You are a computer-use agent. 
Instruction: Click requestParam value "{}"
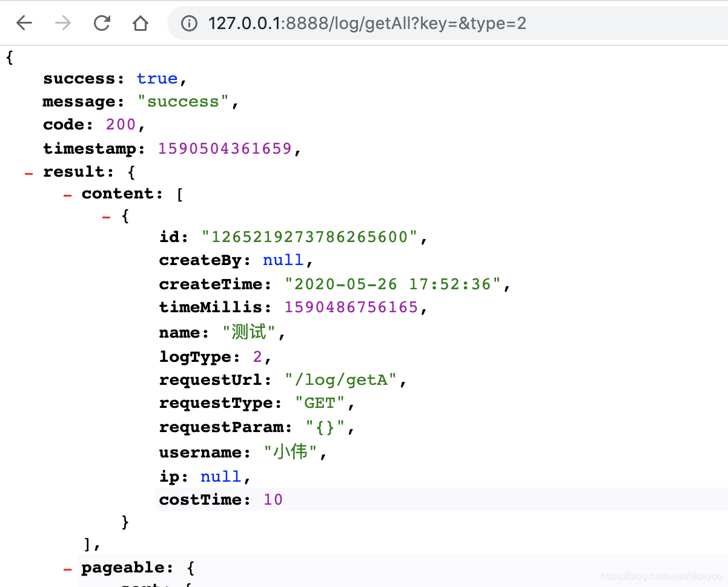click(x=325, y=427)
